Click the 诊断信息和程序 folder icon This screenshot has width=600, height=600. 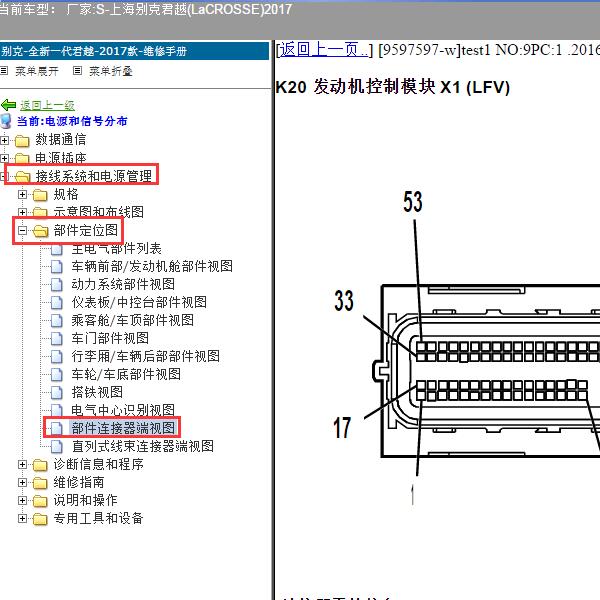tap(40, 465)
